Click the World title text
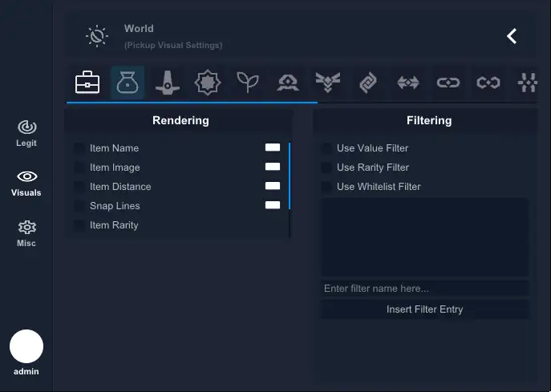 pos(139,28)
